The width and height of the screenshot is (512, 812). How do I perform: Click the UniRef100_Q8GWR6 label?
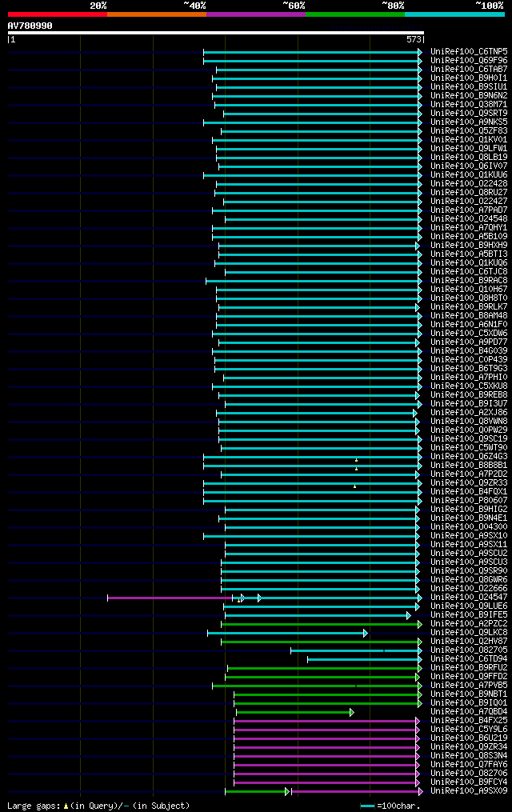469,580
